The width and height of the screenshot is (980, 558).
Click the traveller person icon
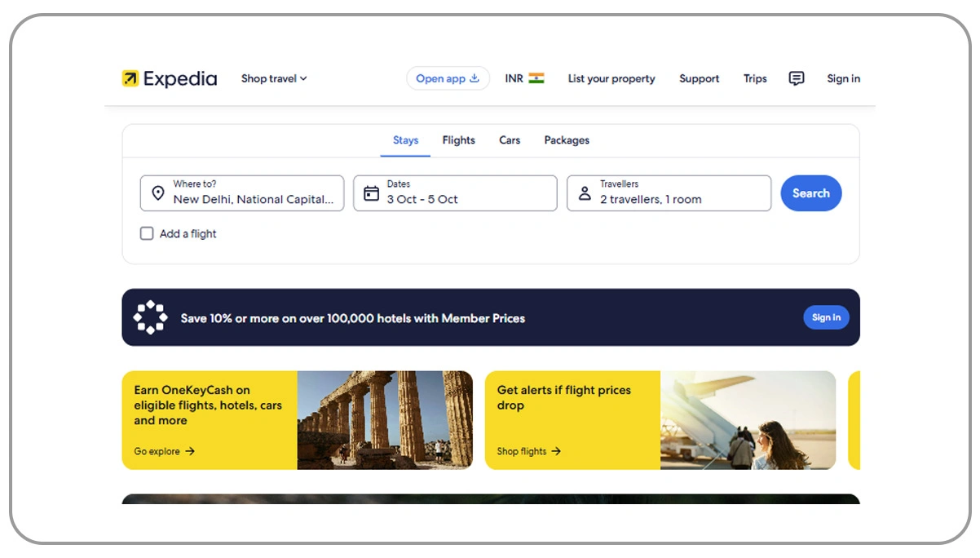585,193
